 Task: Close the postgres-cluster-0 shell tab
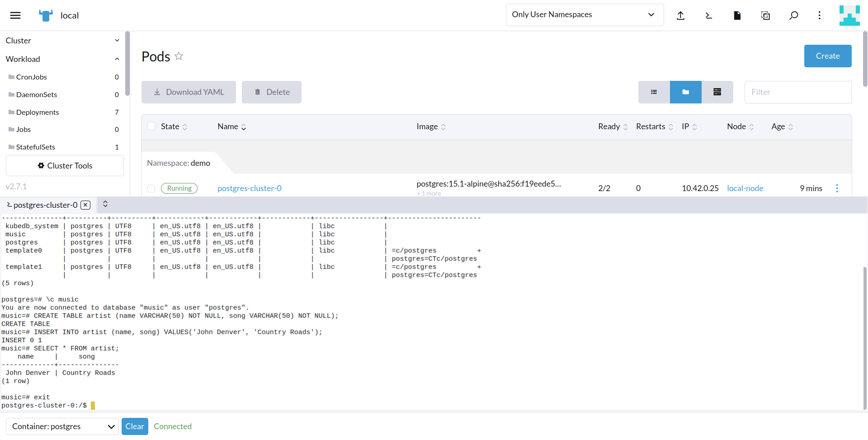coord(85,205)
